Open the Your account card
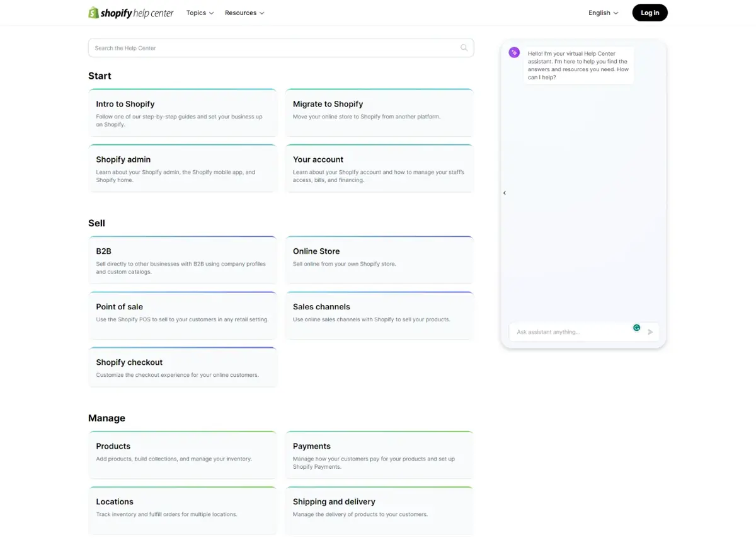 click(x=379, y=168)
